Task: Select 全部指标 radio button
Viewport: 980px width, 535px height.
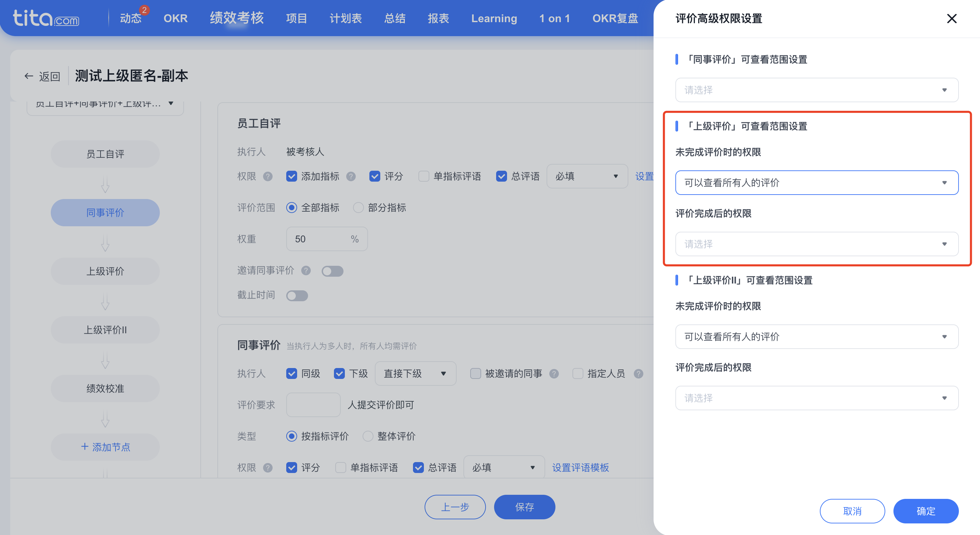Action: (x=291, y=208)
